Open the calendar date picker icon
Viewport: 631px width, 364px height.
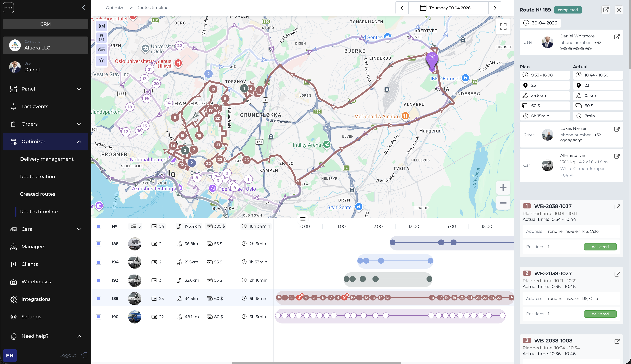tap(423, 8)
